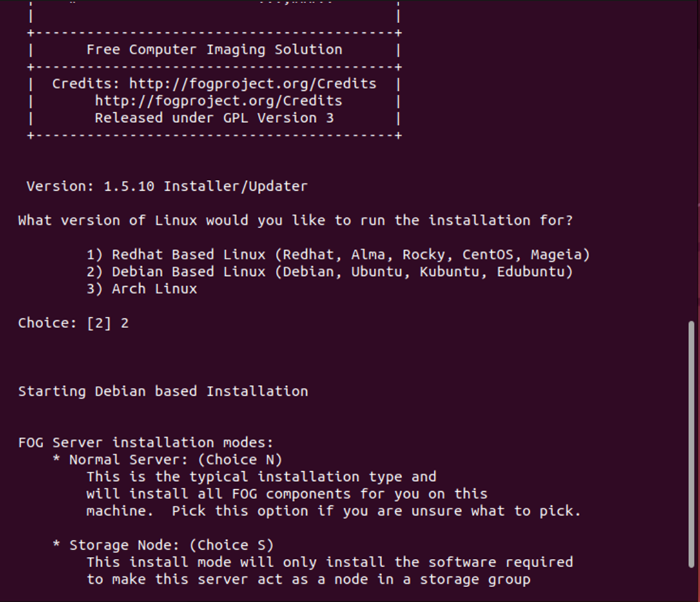
Task: Click Starting Debian based Installation line
Action: pos(163,391)
